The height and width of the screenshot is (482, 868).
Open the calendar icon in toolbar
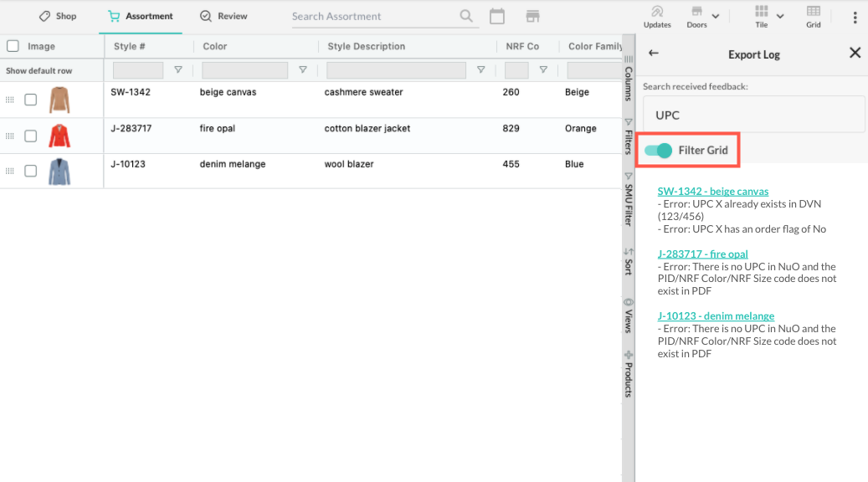pyautogui.click(x=497, y=16)
